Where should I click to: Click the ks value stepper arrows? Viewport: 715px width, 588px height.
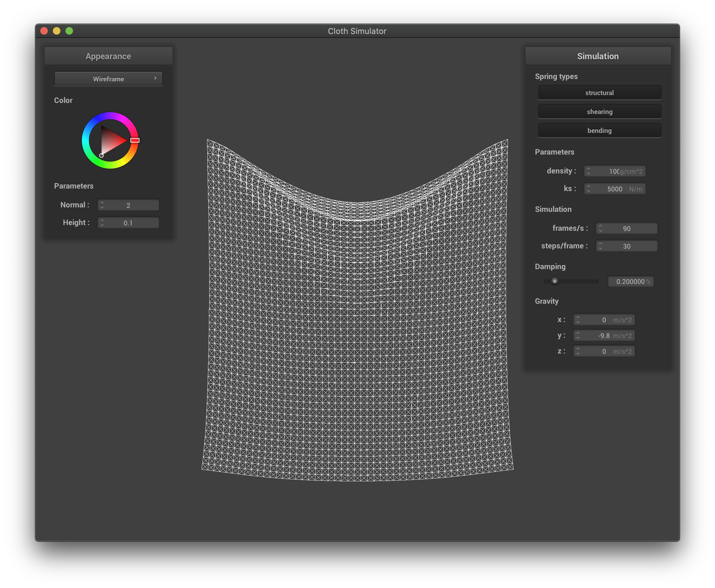click(588, 189)
